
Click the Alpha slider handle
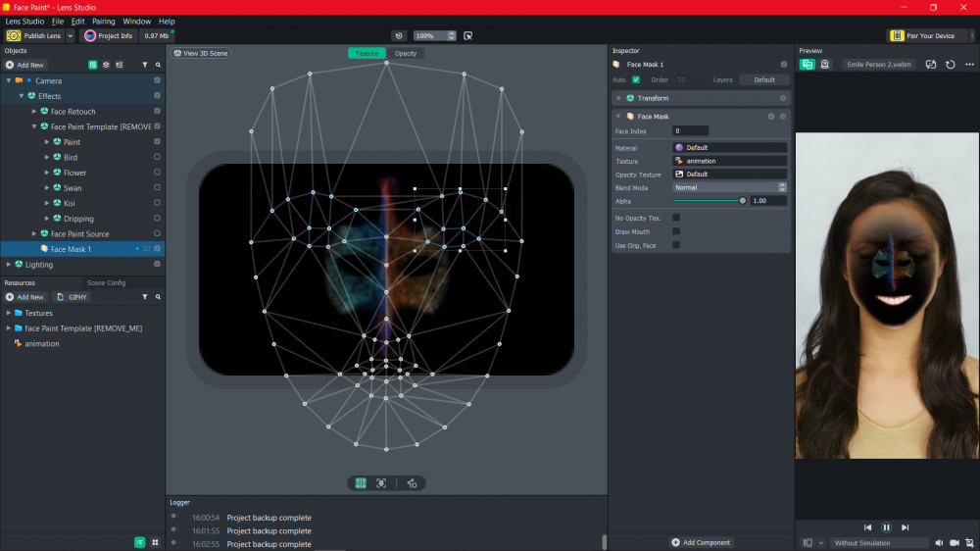click(743, 201)
